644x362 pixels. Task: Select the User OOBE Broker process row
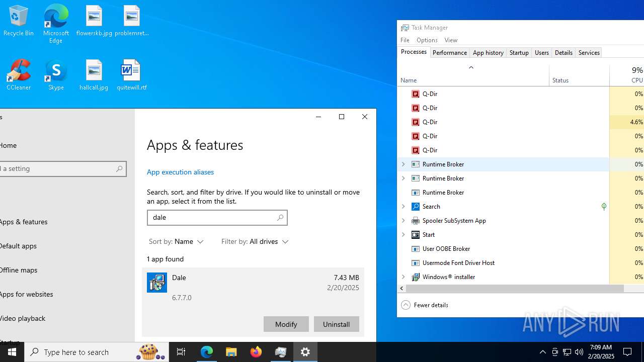[x=521, y=248]
